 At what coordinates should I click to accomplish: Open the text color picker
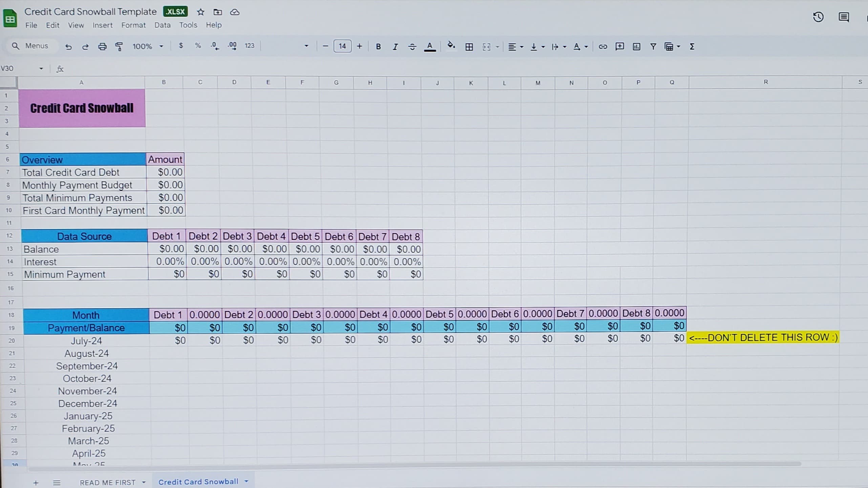[430, 47]
